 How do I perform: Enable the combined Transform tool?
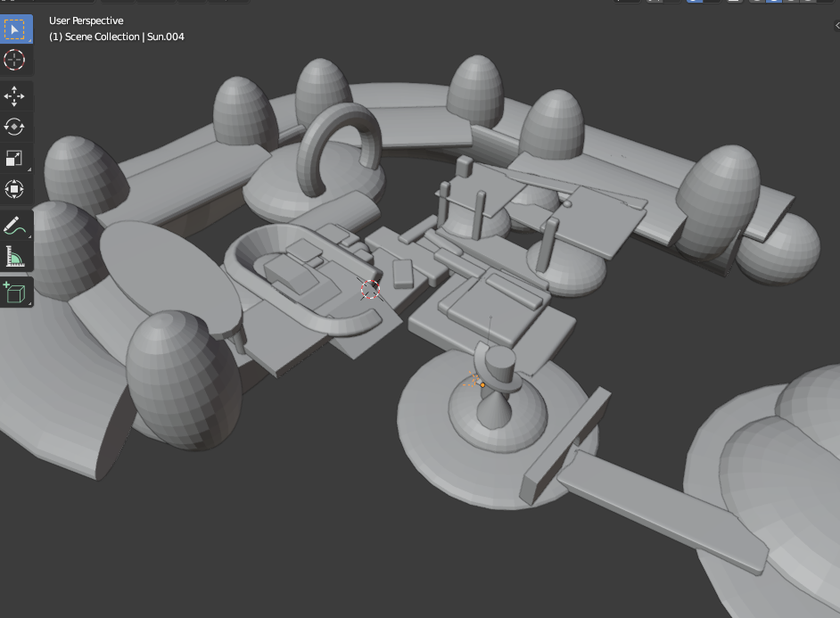click(x=14, y=188)
